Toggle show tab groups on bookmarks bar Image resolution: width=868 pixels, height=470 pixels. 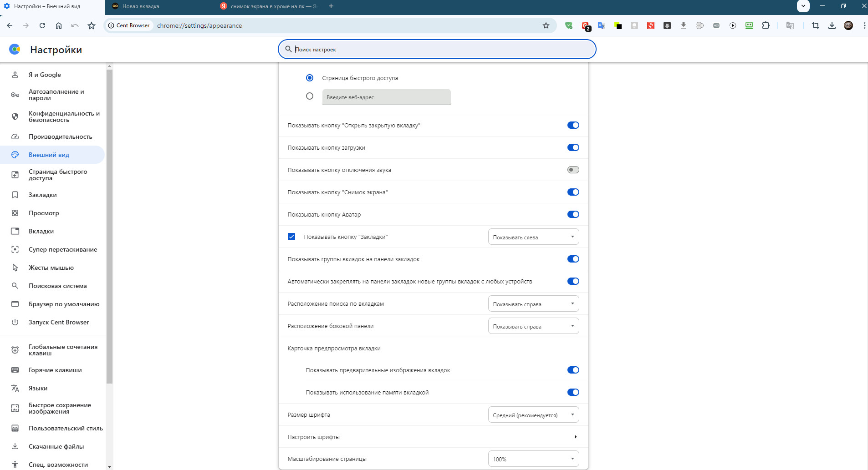coord(573,259)
